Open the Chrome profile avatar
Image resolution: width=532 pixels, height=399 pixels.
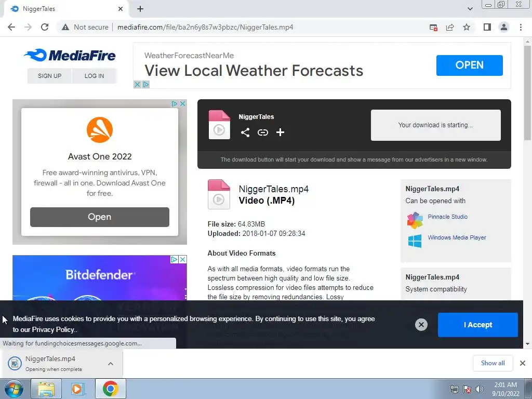[504, 27]
